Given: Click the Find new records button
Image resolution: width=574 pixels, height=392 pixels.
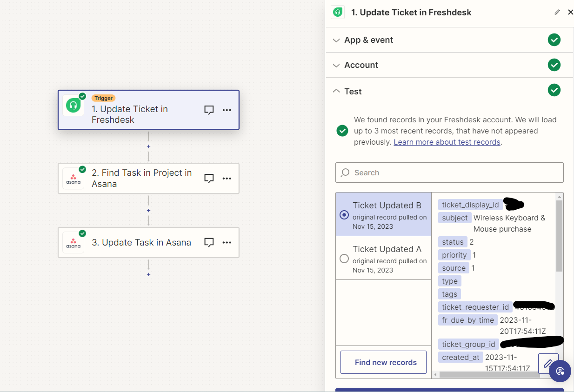Looking at the screenshot, I should [383, 362].
